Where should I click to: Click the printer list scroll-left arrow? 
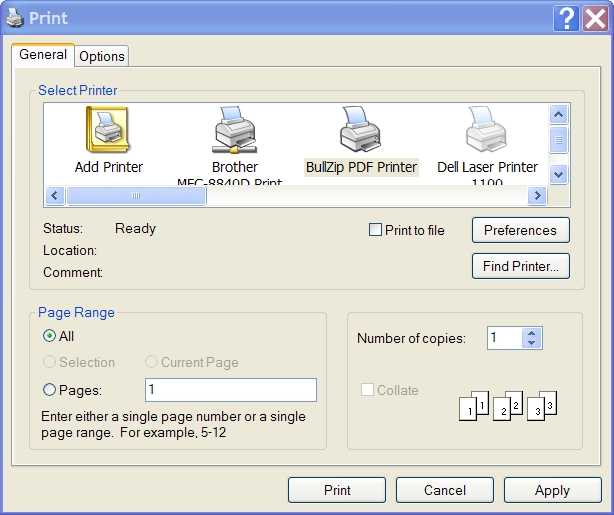click(x=55, y=195)
